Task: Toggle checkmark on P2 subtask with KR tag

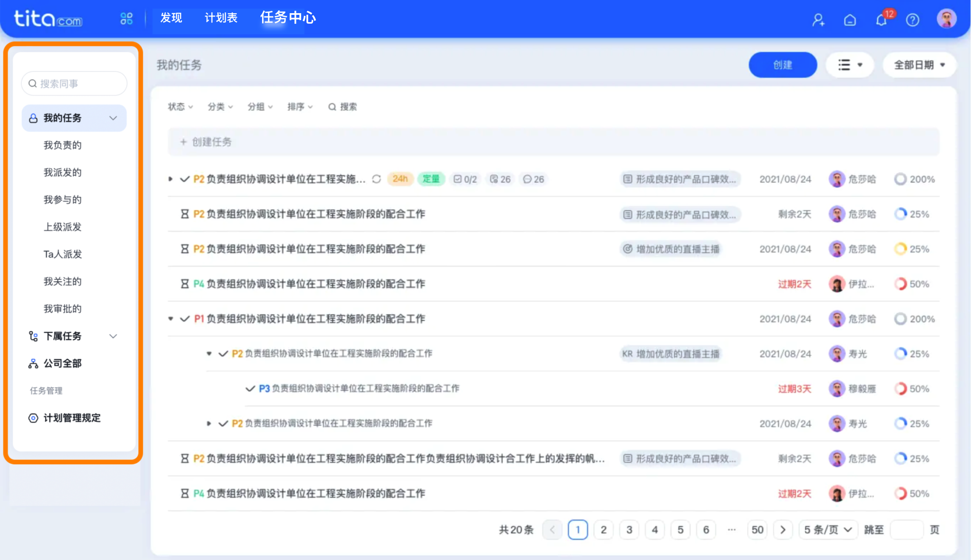Action: [x=223, y=354]
